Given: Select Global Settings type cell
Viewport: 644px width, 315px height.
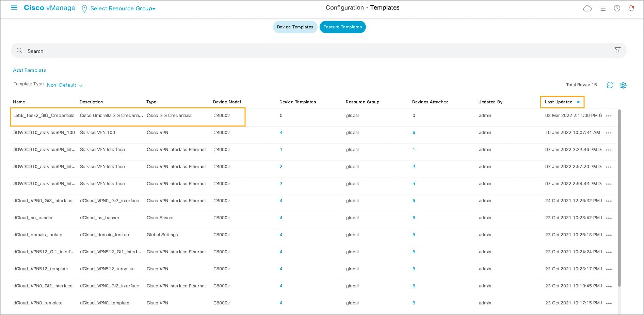Looking at the screenshot, I should 162,235.
